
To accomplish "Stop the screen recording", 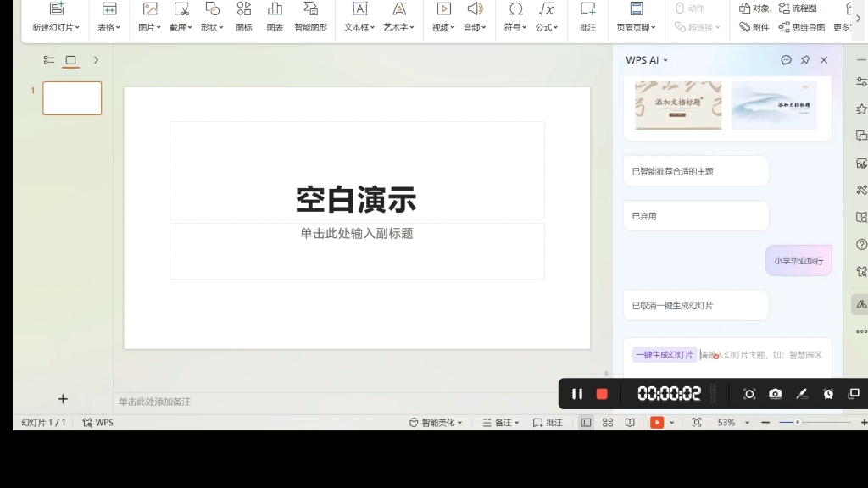I will coord(604,393).
